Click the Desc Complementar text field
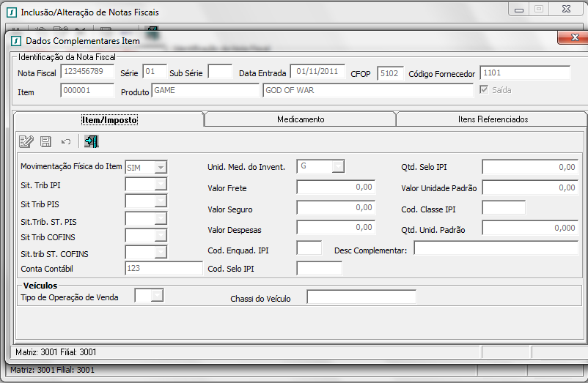 496,249
